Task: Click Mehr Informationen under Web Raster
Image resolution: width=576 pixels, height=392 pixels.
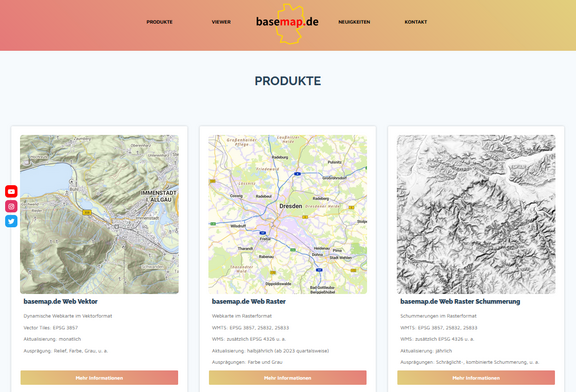Action: click(x=288, y=378)
